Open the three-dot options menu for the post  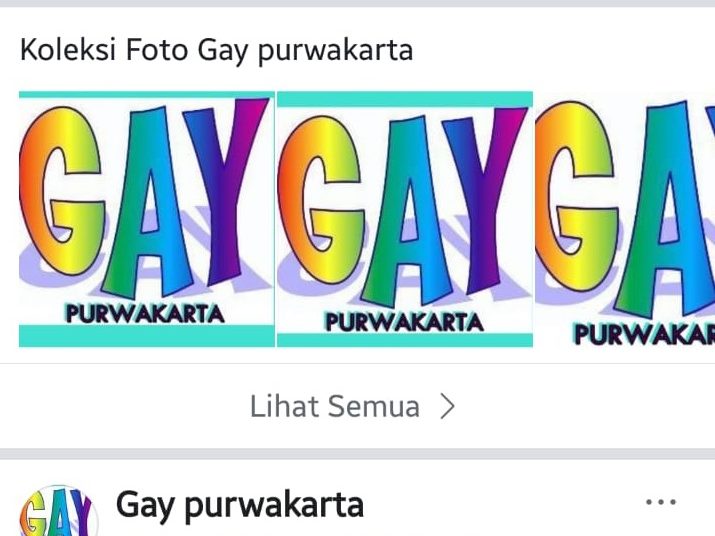tap(661, 502)
